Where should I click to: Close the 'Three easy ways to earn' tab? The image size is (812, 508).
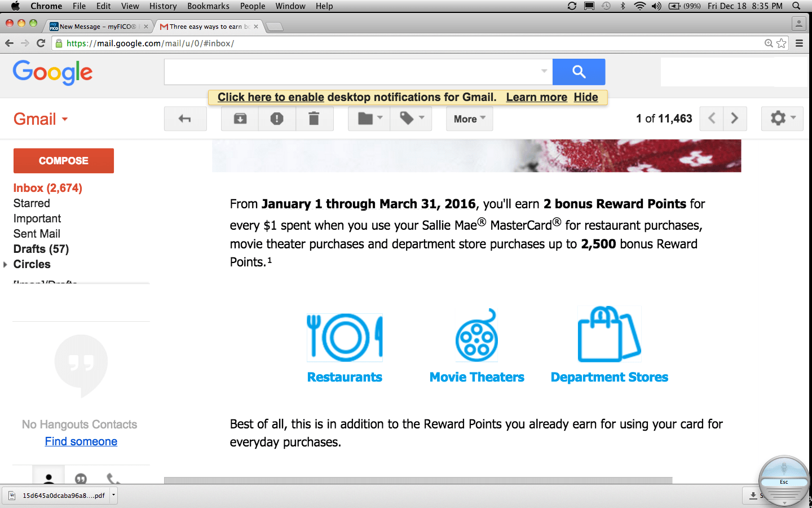pos(256,27)
